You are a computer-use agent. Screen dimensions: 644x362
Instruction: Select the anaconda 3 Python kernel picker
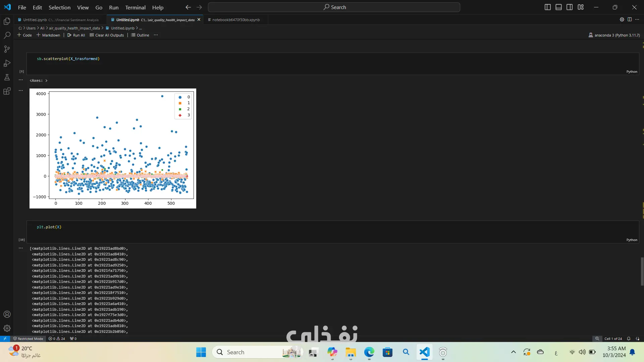(x=614, y=35)
